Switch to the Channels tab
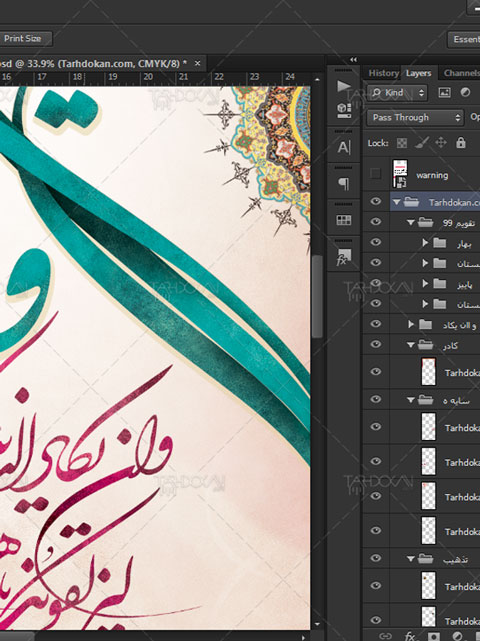This screenshot has height=641, width=480. (x=461, y=73)
